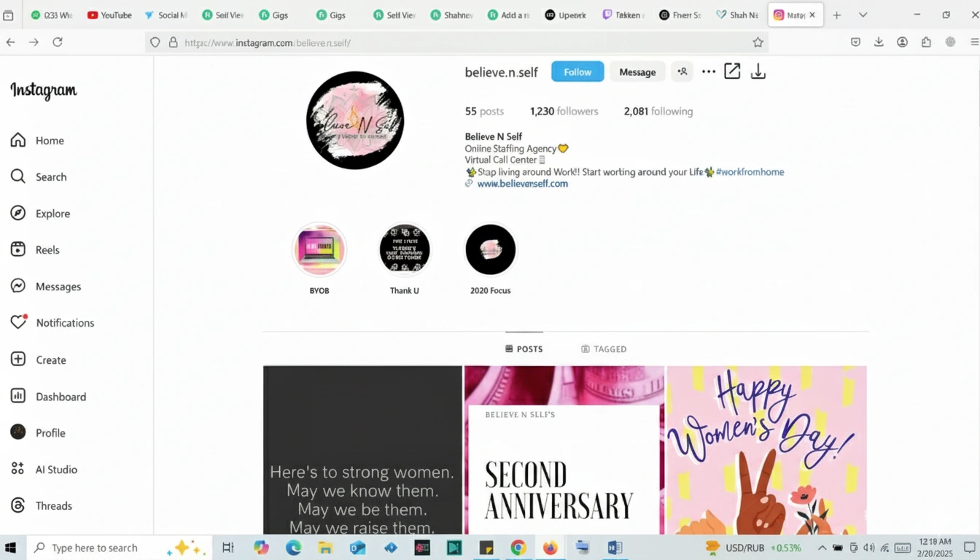Open the Happy Women's Day post
The width and height of the screenshot is (980, 560).
(x=767, y=450)
